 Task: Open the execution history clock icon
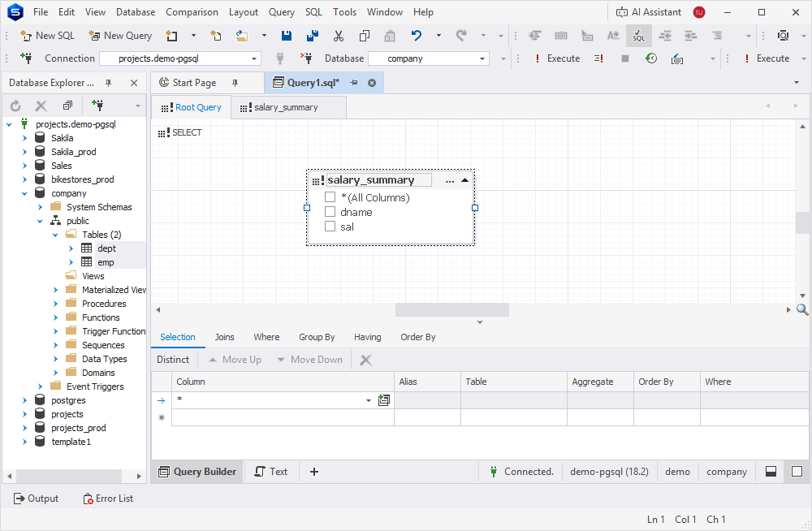tap(651, 58)
